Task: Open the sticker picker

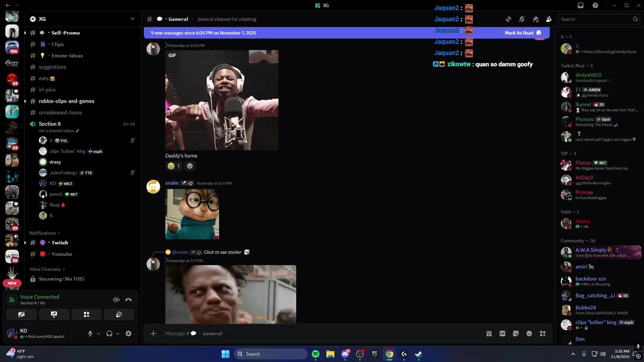Action: pyautogui.click(x=516, y=333)
